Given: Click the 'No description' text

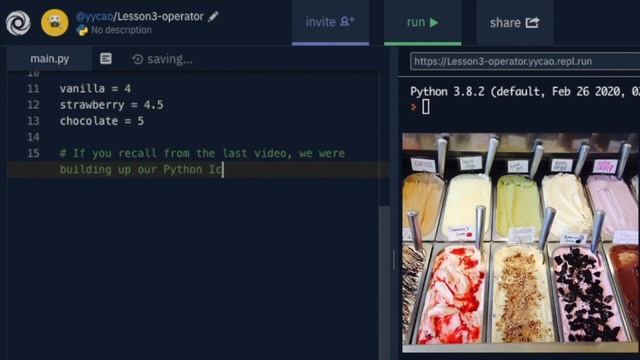Looking at the screenshot, I should [121, 30].
